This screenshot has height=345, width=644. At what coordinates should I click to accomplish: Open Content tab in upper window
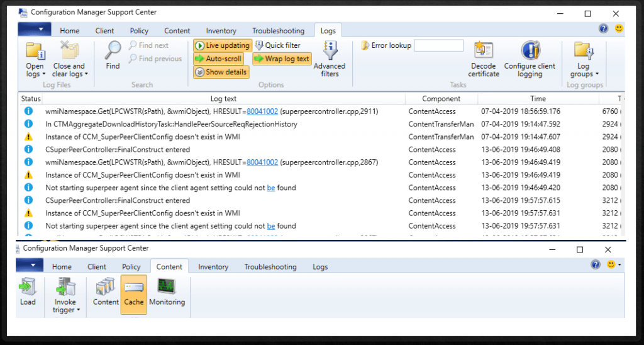(177, 31)
